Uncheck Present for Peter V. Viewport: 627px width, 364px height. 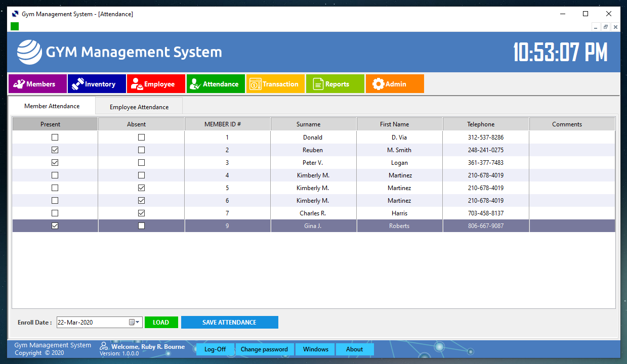[55, 163]
